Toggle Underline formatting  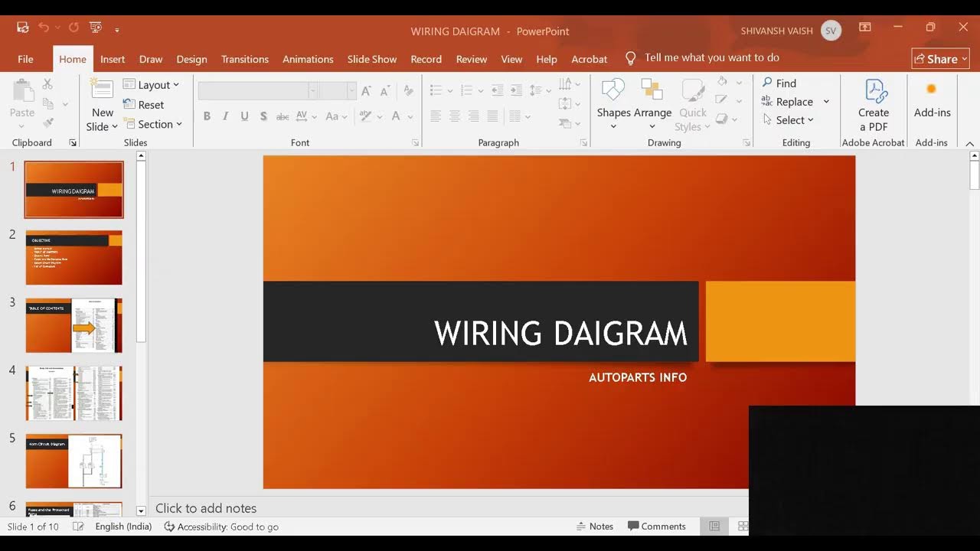click(244, 116)
